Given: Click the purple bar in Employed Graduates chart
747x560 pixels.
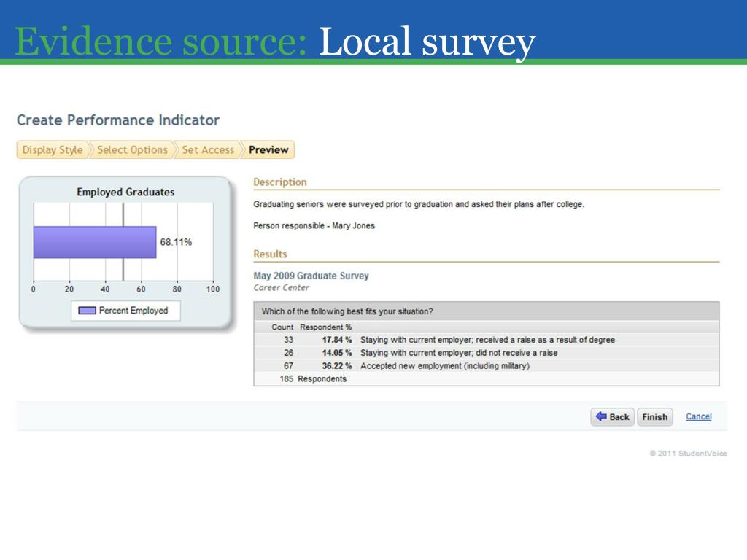Looking at the screenshot, I should [95, 242].
